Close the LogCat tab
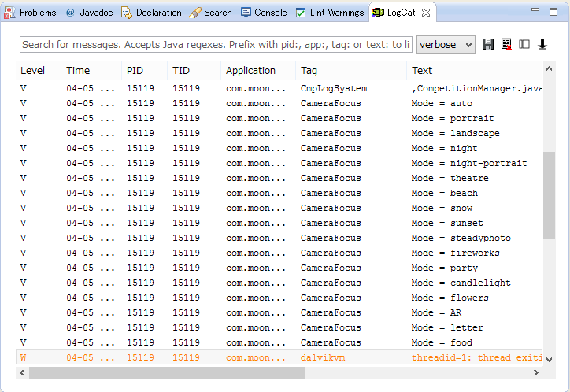 tap(426, 13)
